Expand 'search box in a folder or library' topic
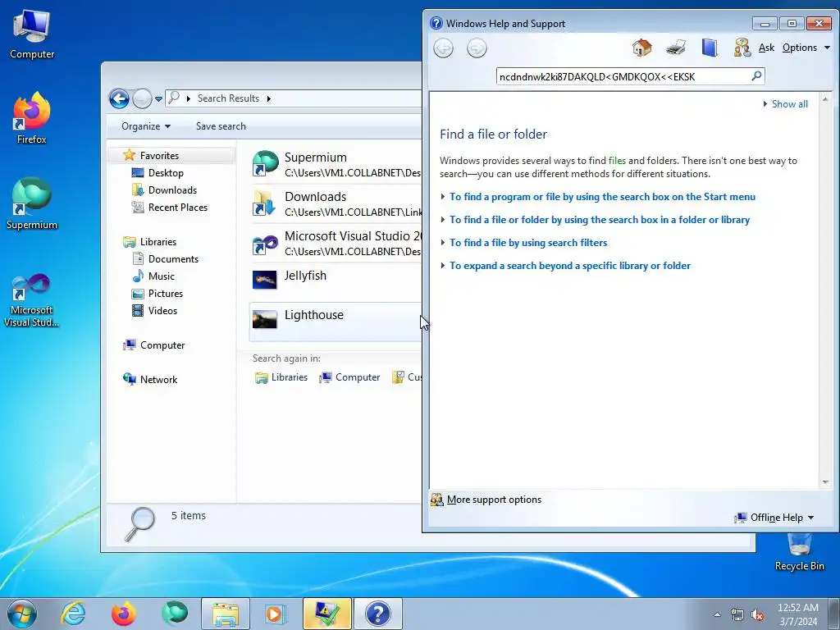Viewport: 840px width, 630px height. pyautogui.click(x=600, y=220)
